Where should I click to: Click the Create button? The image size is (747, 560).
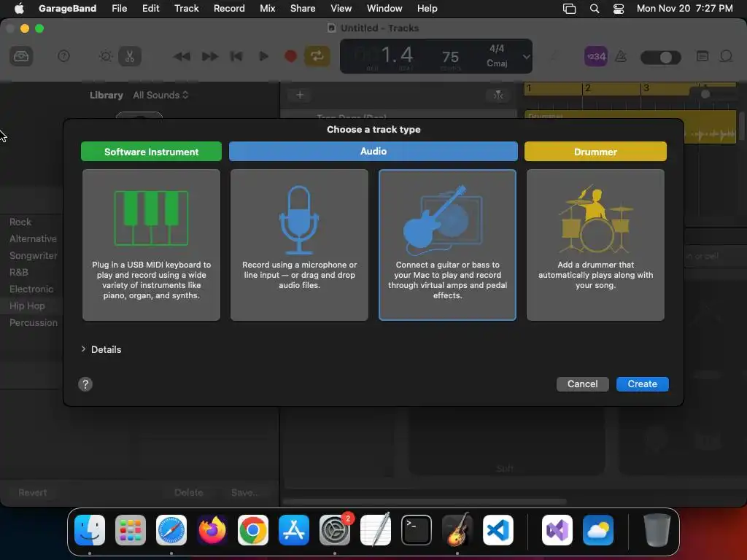(642, 384)
